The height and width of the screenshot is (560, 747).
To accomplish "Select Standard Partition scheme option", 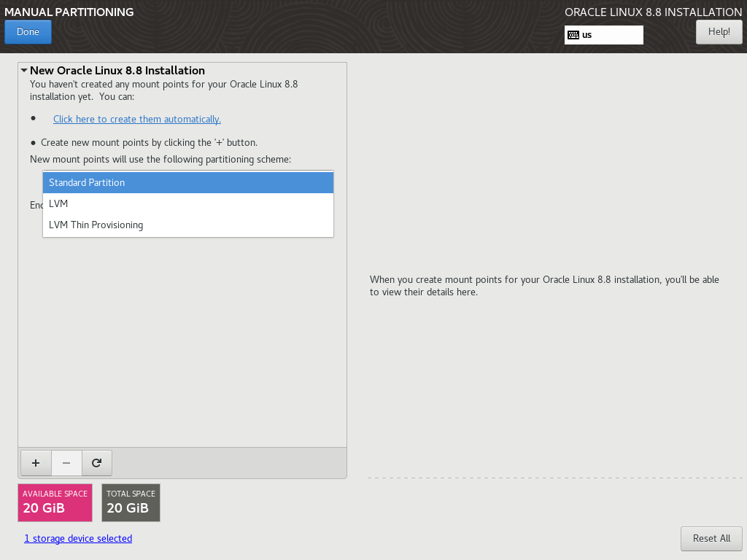I will point(188,182).
